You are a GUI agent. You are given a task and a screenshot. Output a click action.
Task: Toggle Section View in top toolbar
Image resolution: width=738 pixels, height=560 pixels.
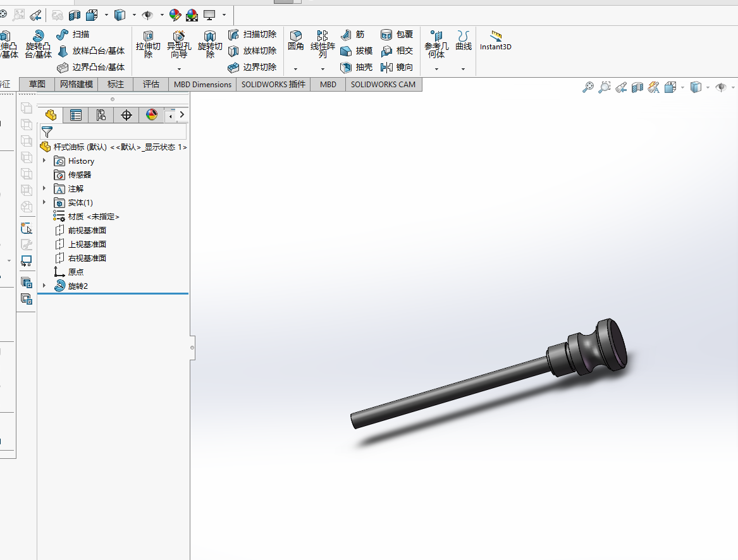click(75, 15)
